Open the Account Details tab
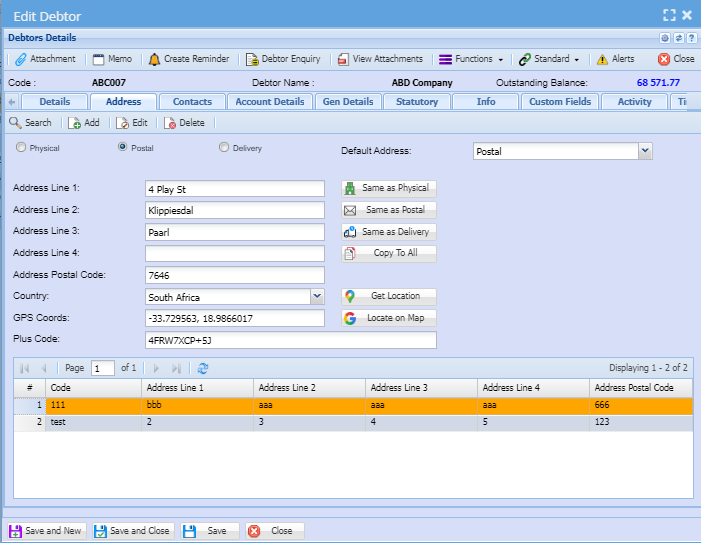 pos(269,102)
